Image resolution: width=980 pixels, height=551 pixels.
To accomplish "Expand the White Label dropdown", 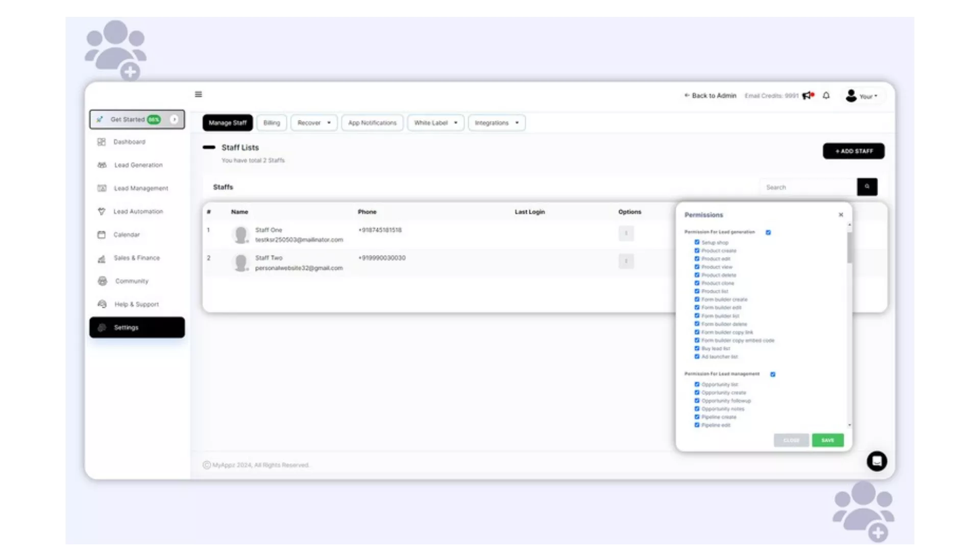I will 435,123.
